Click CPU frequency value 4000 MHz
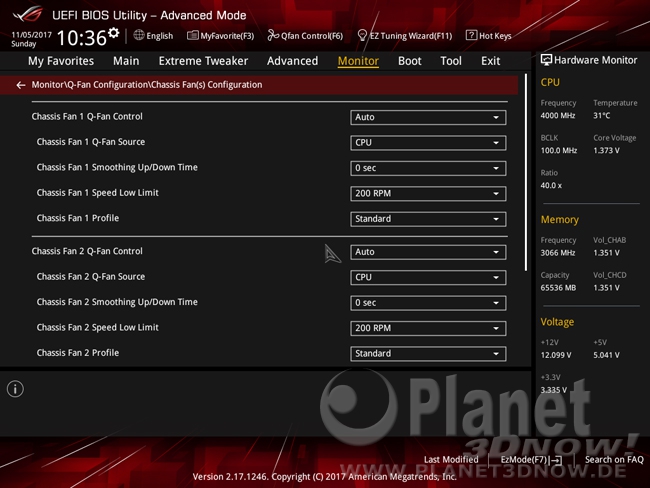This screenshot has width=650, height=488. coord(558,116)
